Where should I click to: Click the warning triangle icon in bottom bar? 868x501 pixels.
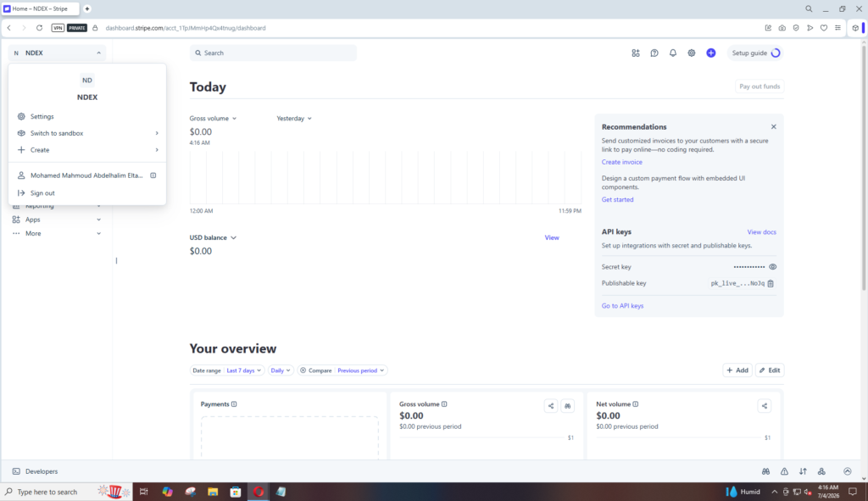click(x=784, y=471)
